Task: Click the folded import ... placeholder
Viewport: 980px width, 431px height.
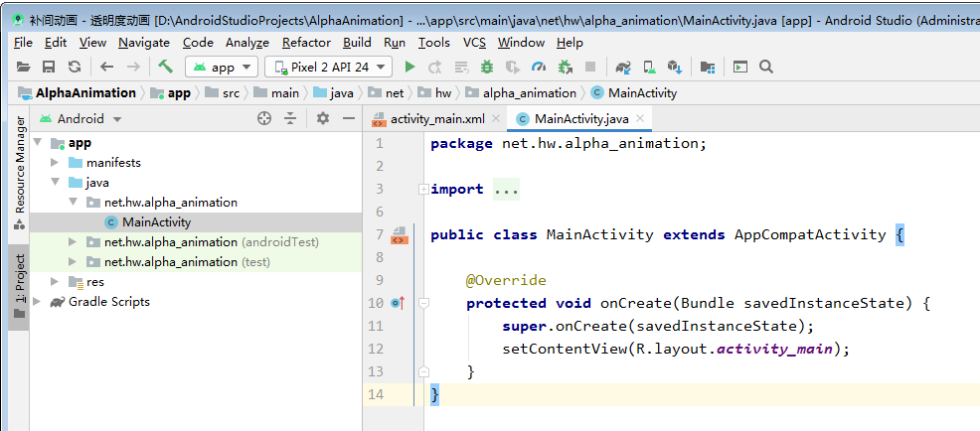Action: [x=506, y=189]
